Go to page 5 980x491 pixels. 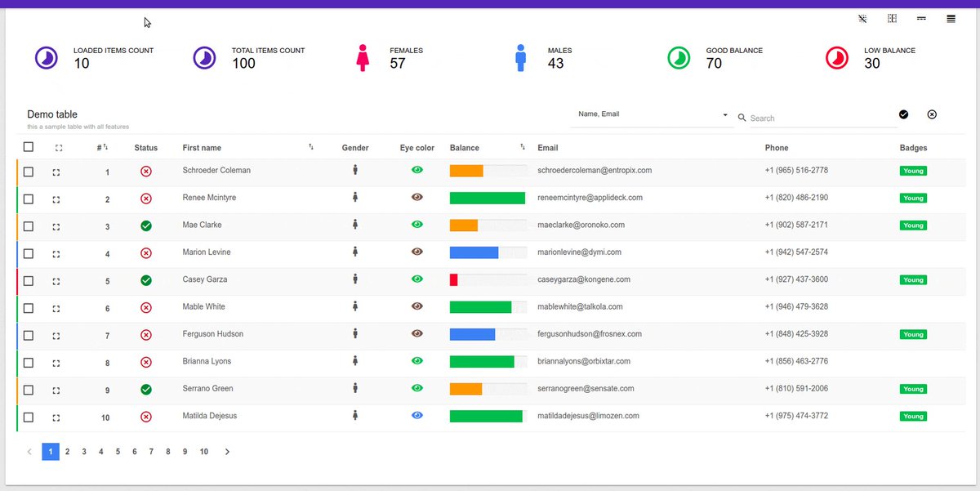tap(118, 452)
